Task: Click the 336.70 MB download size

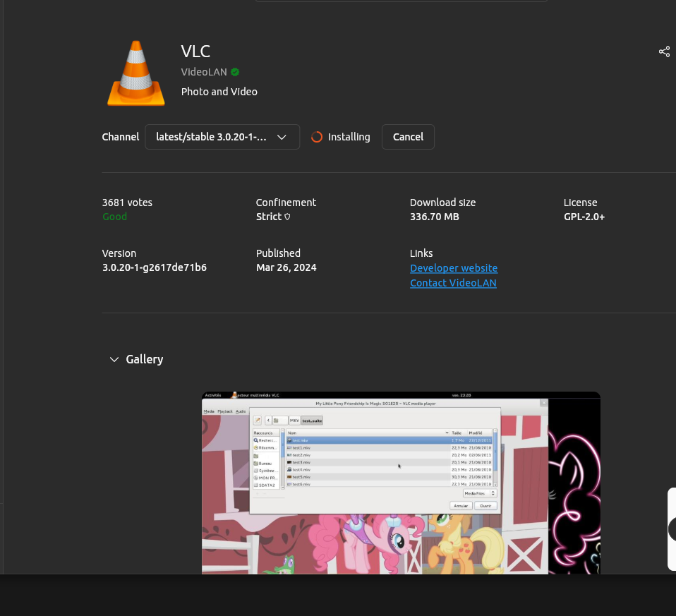Action: pos(434,217)
